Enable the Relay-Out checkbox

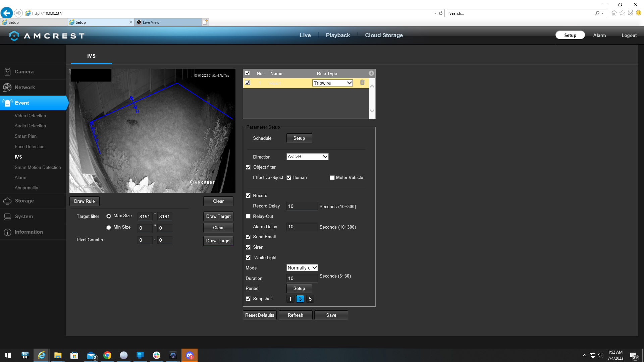point(248,217)
